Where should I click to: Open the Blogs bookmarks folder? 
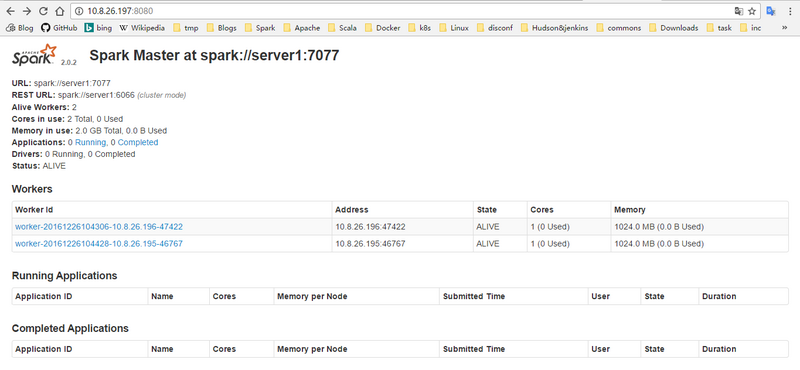click(221, 28)
